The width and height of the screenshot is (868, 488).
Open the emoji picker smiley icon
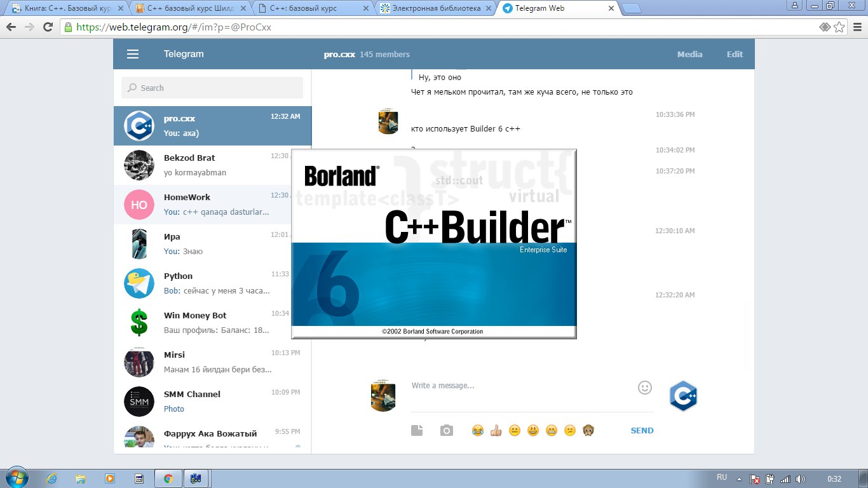pyautogui.click(x=645, y=387)
